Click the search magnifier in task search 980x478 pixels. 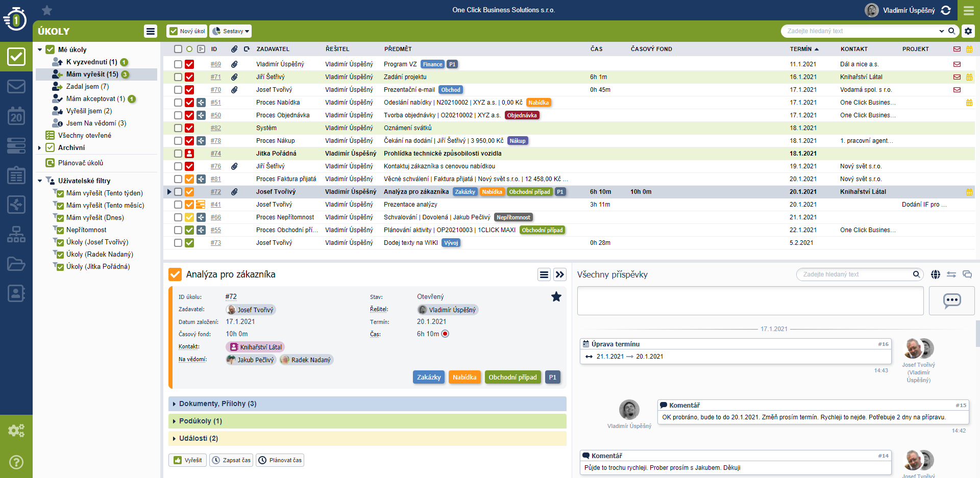point(952,31)
